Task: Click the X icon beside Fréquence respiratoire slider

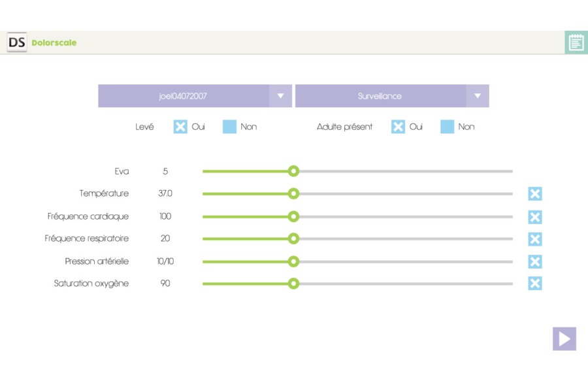Action: click(x=535, y=239)
